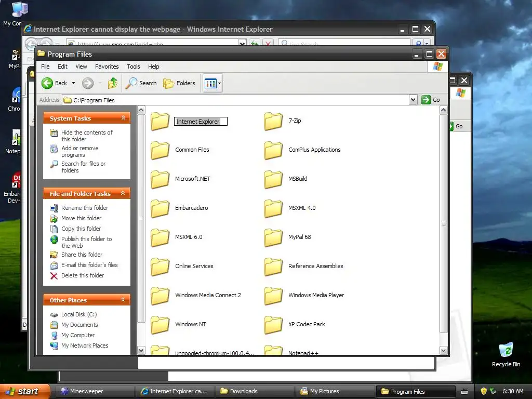Collapse the Other Places panel
The height and width of the screenshot is (399, 532).
tap(123, 300)
